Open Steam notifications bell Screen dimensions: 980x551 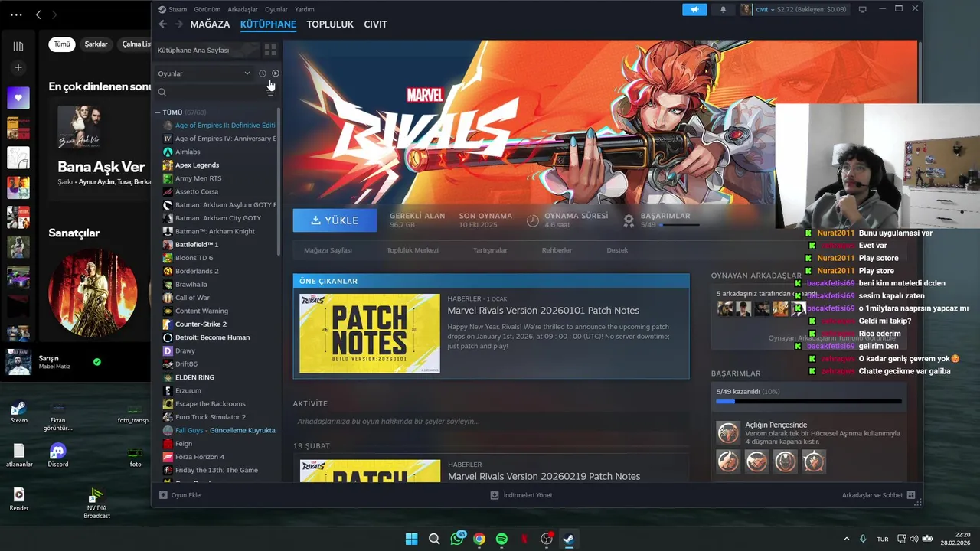pyautogui.click(x=723, y=9)
